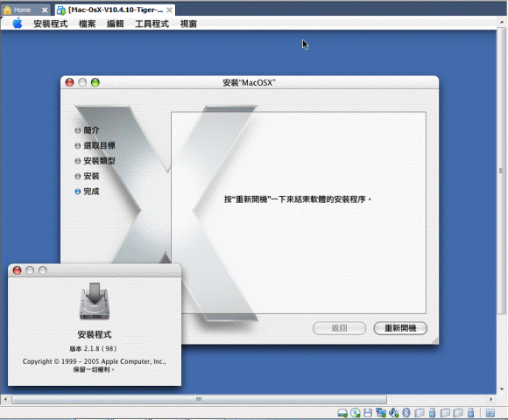The width and height of the screenshot is (508, 420).
Task: Open the Apple menu
Action: pos(18,24)
